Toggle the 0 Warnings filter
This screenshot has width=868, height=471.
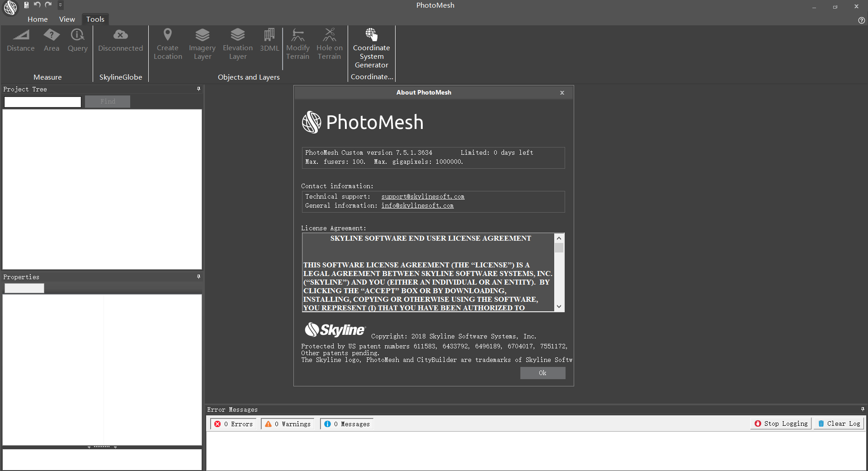(287, 423)
